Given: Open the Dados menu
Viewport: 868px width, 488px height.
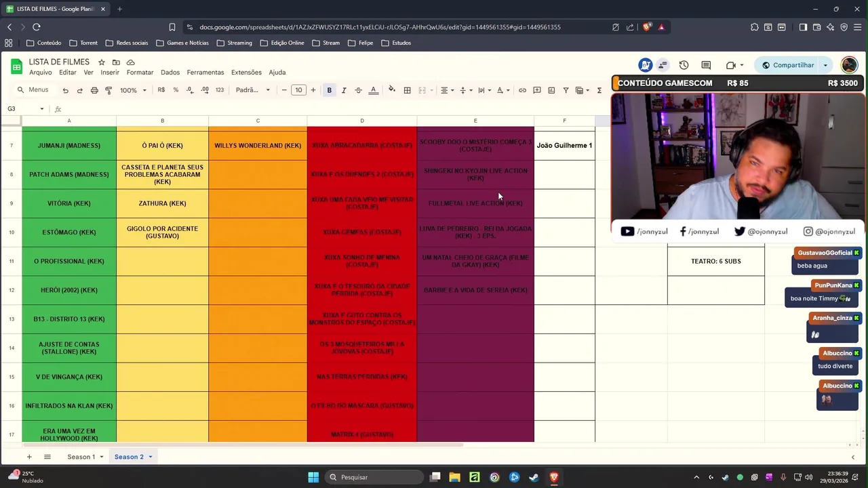Looking at the screenshot, I should click(x=170, y=73).
